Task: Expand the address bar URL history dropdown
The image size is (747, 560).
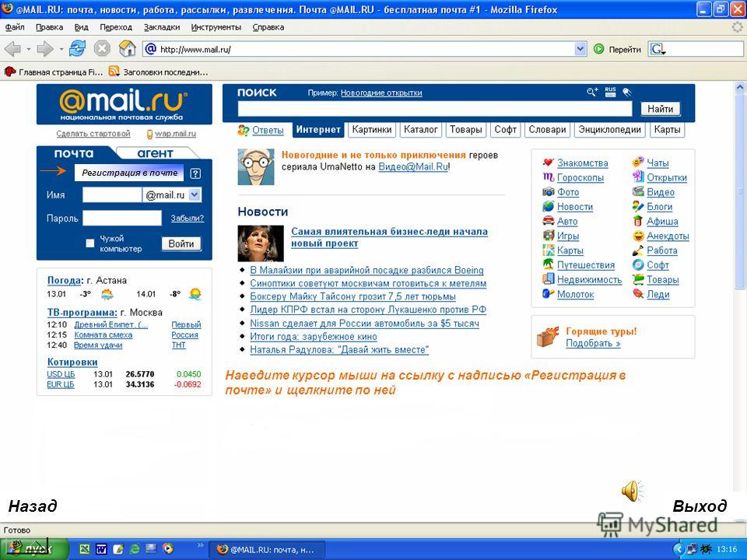Action: point(580,49)
